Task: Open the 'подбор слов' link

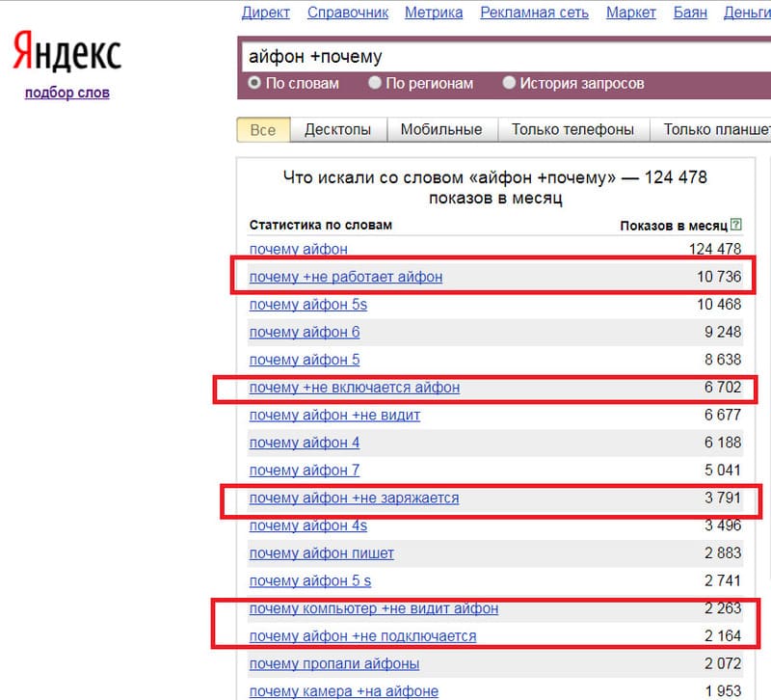Action: click(x=66, y=93)
